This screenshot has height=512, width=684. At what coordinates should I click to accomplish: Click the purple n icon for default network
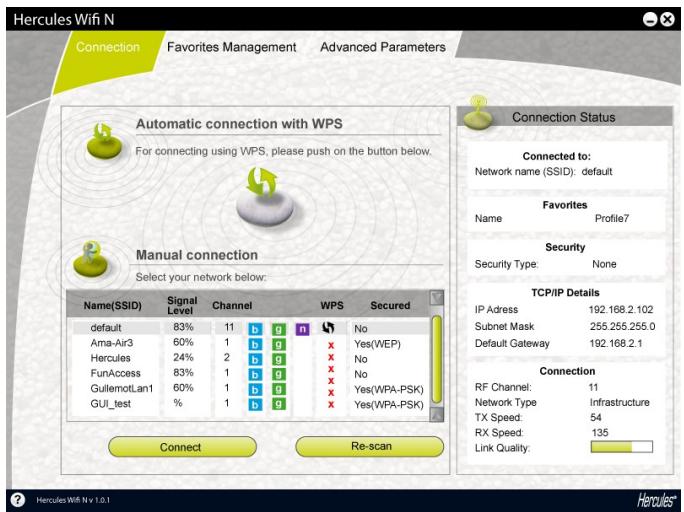click(x=302, y=329)
